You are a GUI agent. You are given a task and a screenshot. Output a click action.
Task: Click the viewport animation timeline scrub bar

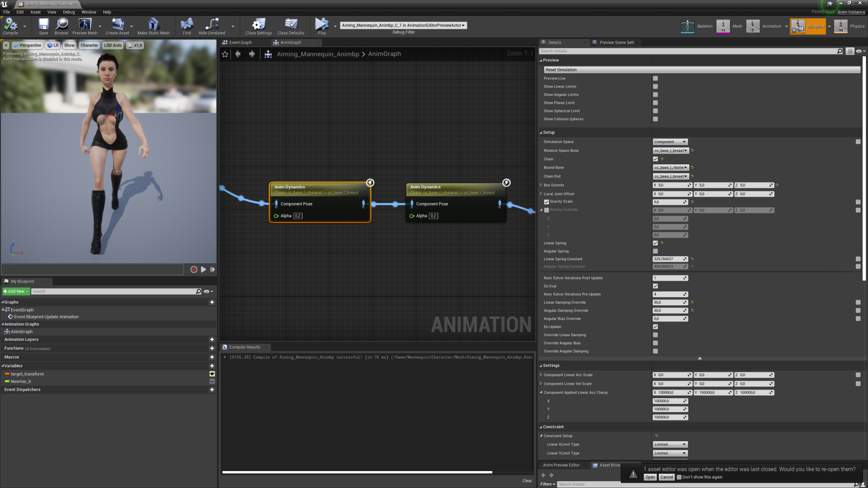[x=92, y=269]
